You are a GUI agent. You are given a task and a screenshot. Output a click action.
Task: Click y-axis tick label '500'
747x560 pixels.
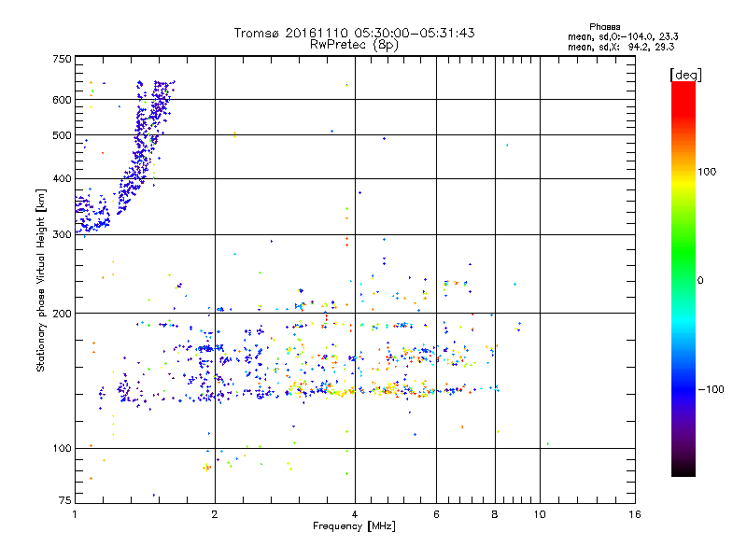point(62,135)
